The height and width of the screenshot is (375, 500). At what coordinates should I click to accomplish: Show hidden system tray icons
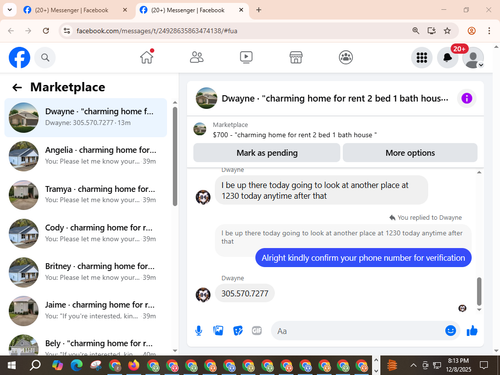pos(413,365)
